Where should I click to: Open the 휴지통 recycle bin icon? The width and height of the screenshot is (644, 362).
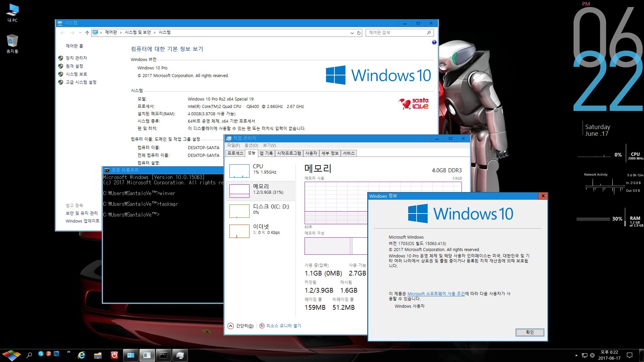[x=12, y=44]
